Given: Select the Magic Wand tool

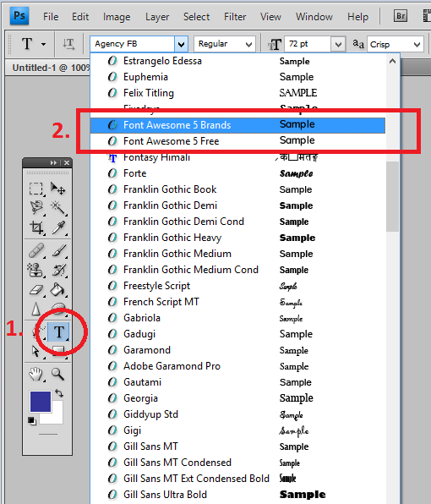Looking at the screenshot, I should [58, 208].
